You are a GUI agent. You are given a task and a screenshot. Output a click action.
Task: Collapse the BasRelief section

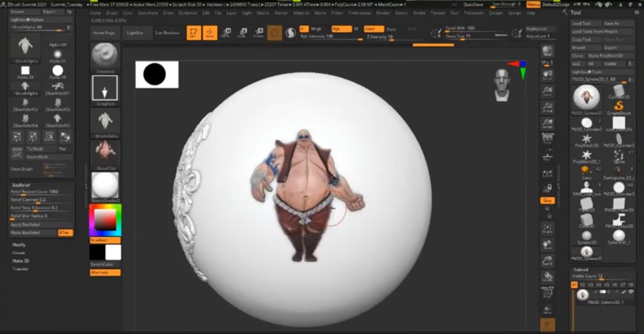click(x=19, y=185)
